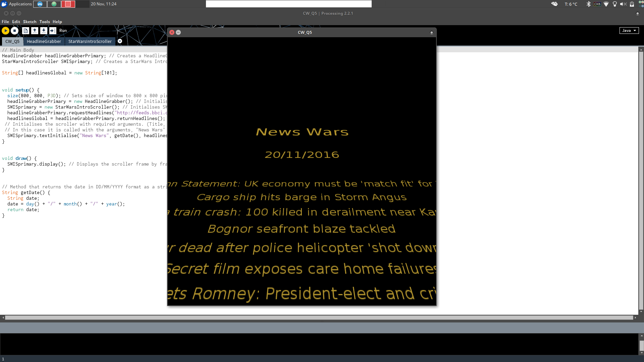Click the Wi-Fi network tray icon
Viewport: 644px width, 362px height.
[606, 4]
